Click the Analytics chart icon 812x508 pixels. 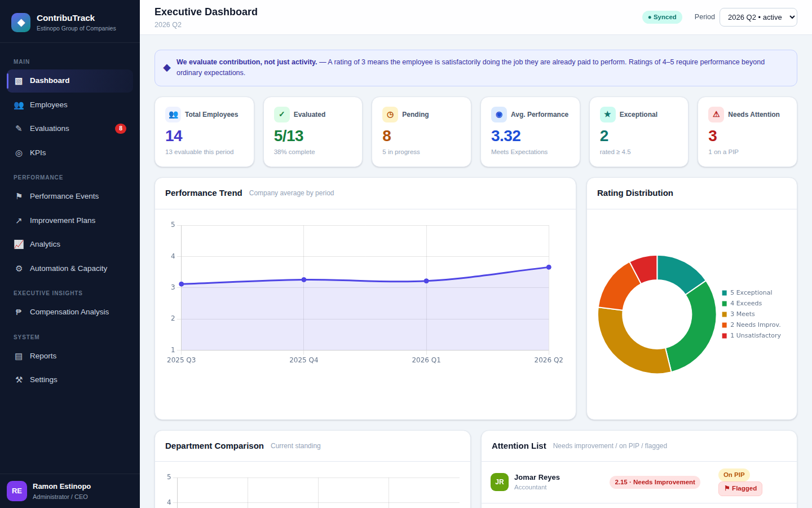[x=19, y=244]
